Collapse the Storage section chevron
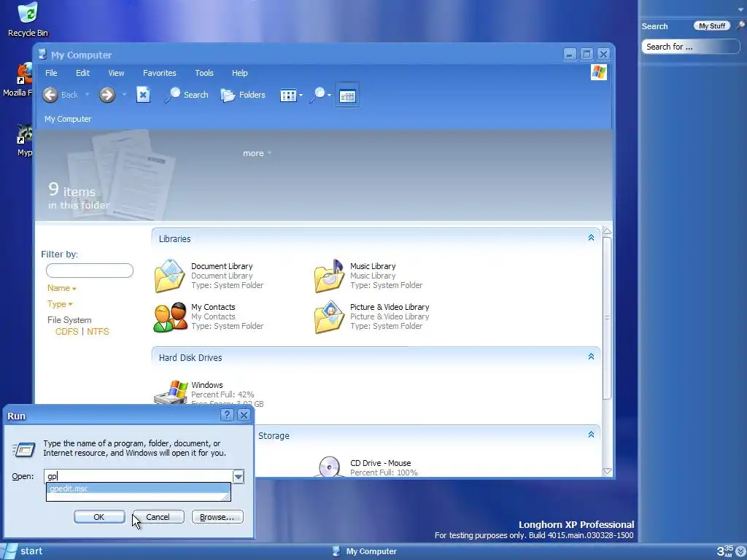 pyautogui.click(x=591, y=435)
